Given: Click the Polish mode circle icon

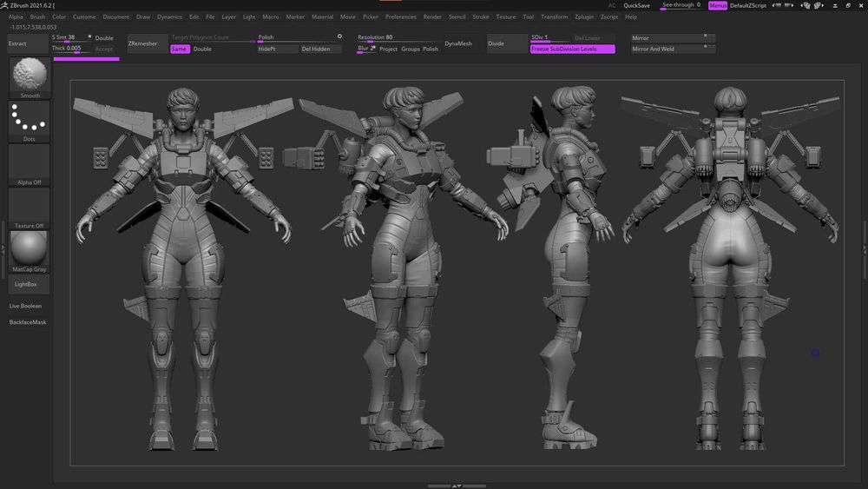Looking at the screenshot, I should 339,36.
